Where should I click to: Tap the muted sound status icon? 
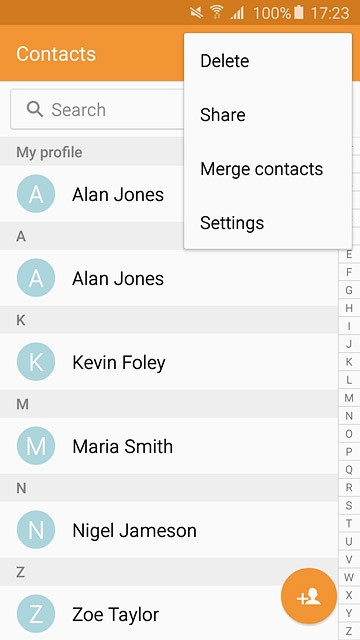coord(196,13)
